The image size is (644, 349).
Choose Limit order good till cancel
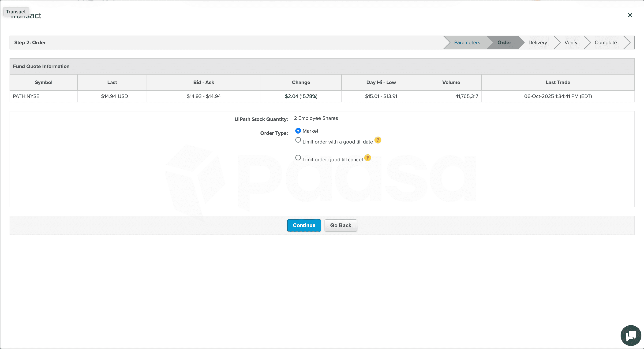[298, 158]
